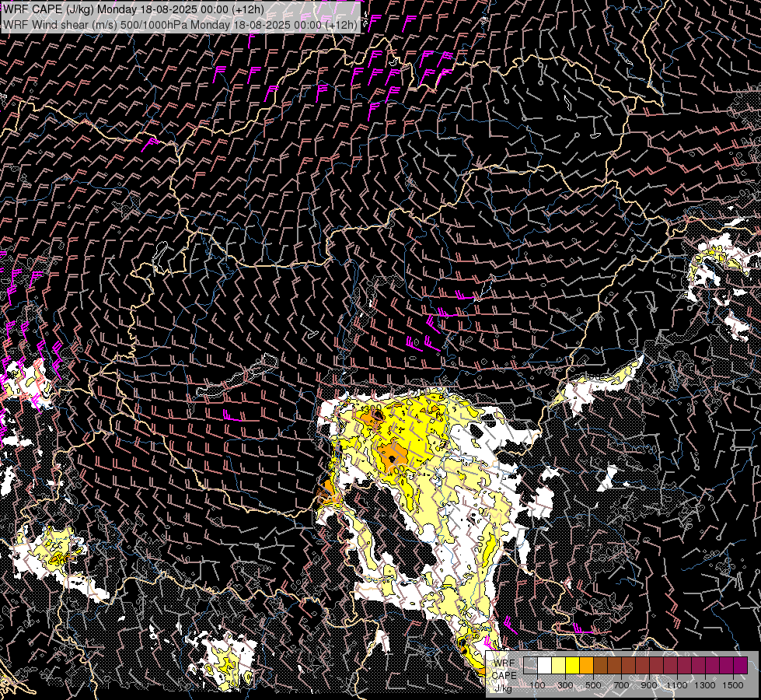Select the pale yellow legend swatch
The height and width of the screenshot is (700, 761).
(x=559, y=665)
